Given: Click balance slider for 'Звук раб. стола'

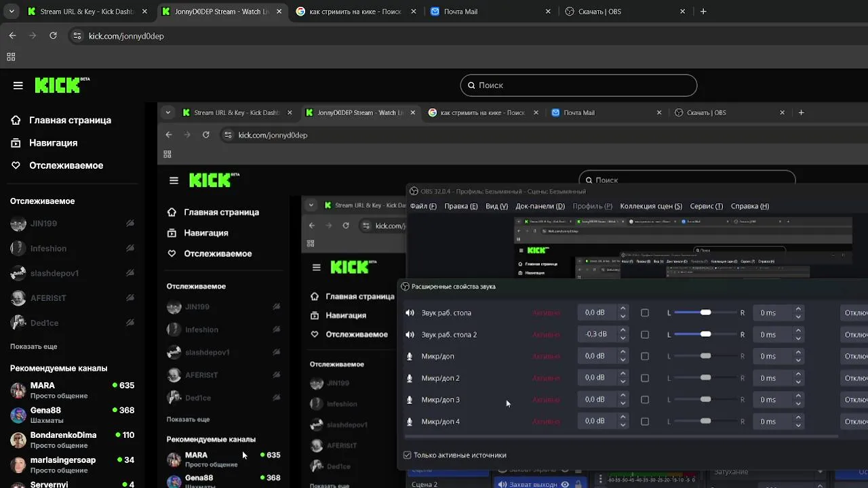Looking at the screenshot, I should click(x=705, y=313).
